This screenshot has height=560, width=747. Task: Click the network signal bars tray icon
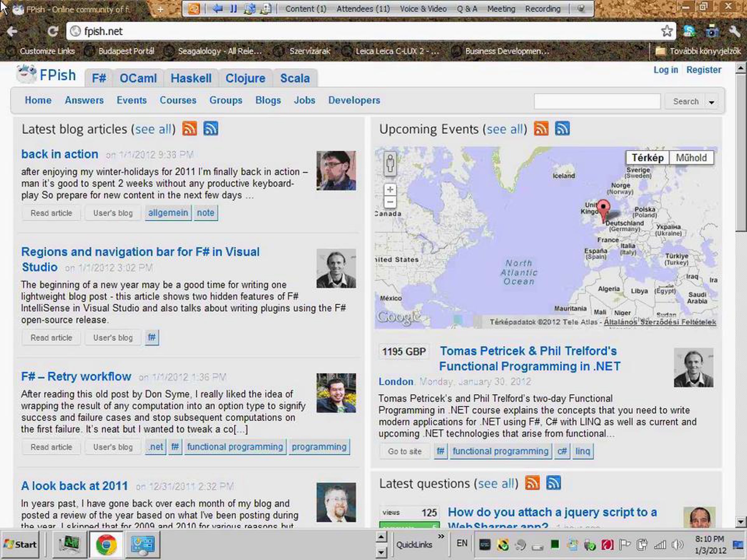pos(660,544)
